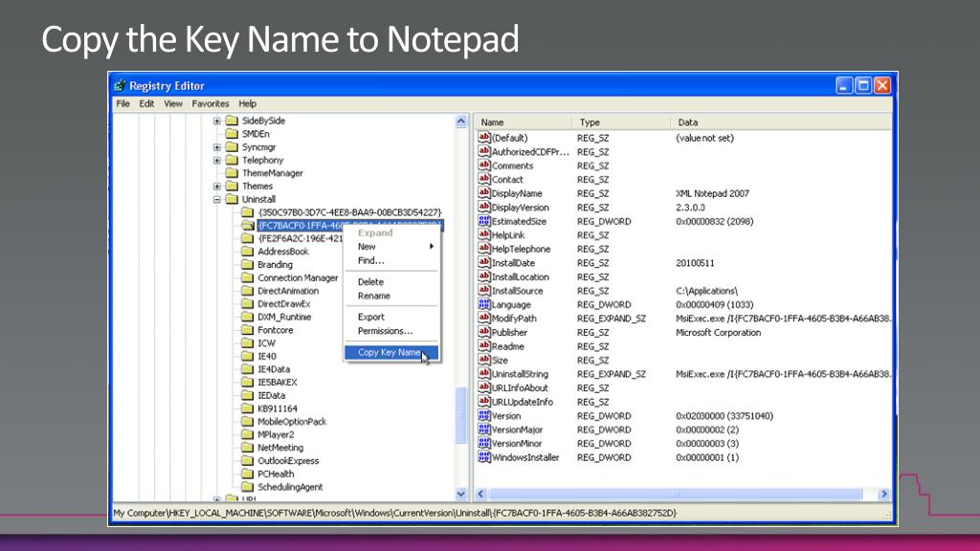This screenshot has width=980, height=551.
Task: Select the Branding folder icon
Action: (x=246, y=265)
